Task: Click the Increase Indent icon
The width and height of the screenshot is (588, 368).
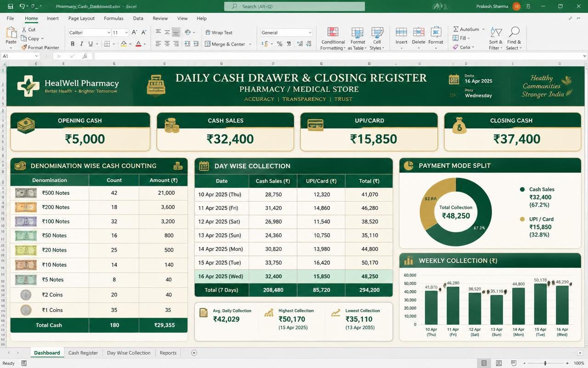Action: [196, 44]
